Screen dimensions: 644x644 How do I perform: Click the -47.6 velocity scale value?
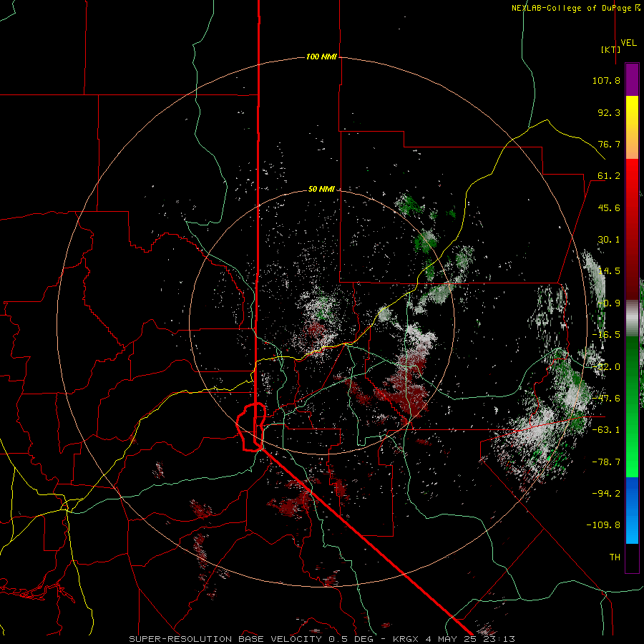[606, 399]
